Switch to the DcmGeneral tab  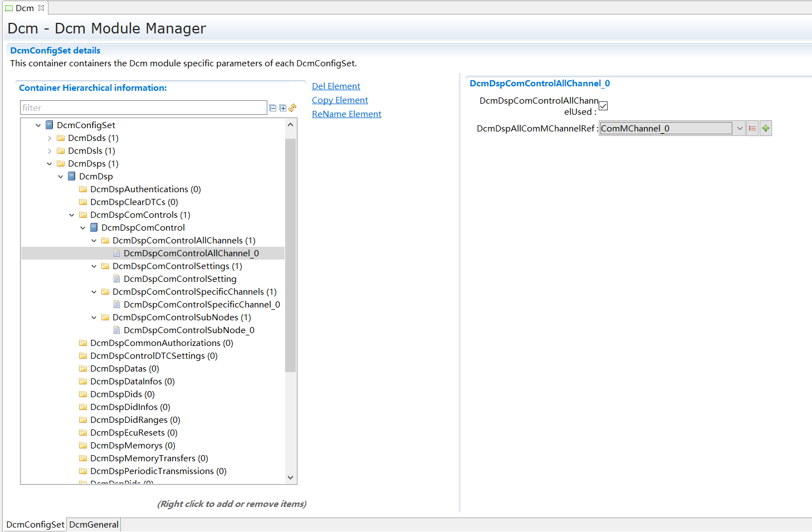(94, 525)
